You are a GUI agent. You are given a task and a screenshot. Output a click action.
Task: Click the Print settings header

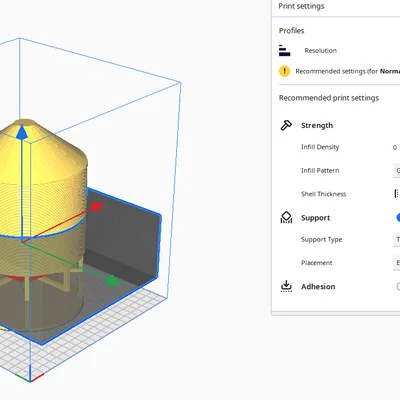pyautogui.click(x=301, y=6)
